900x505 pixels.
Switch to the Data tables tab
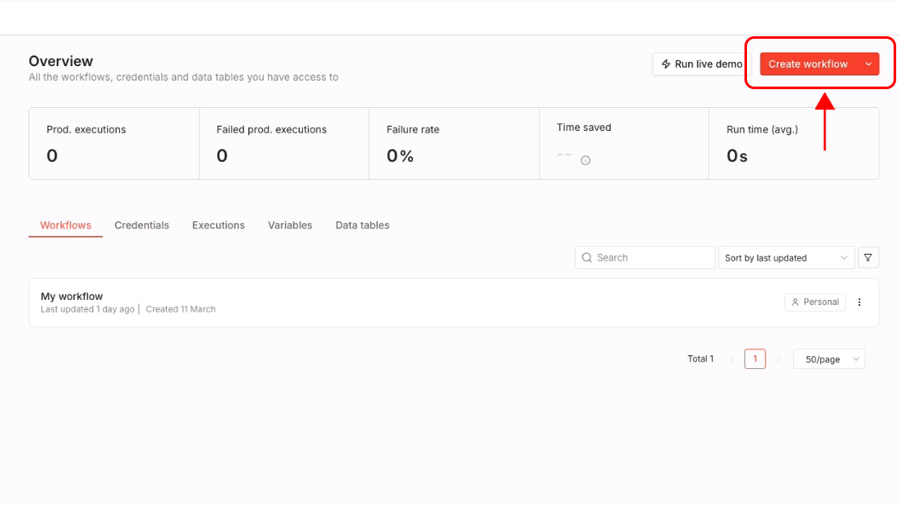pos(362,225)
